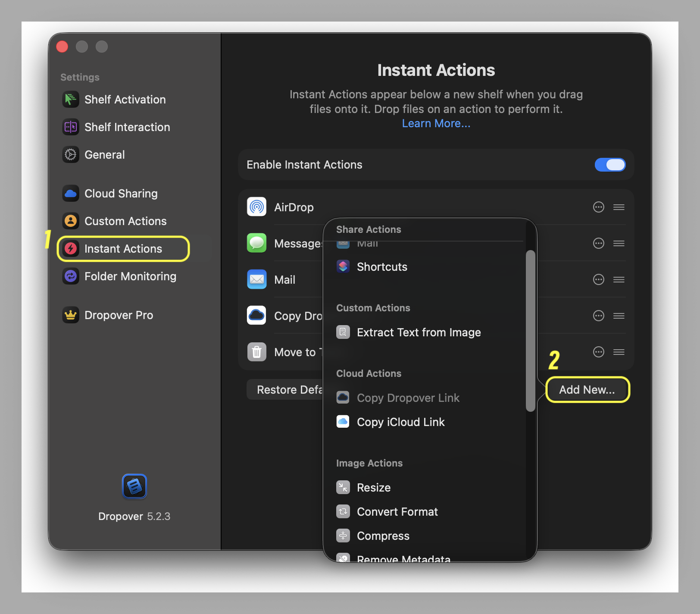
Task: Grab the AirDrop row reorder handle
Action: pos(619,207)
